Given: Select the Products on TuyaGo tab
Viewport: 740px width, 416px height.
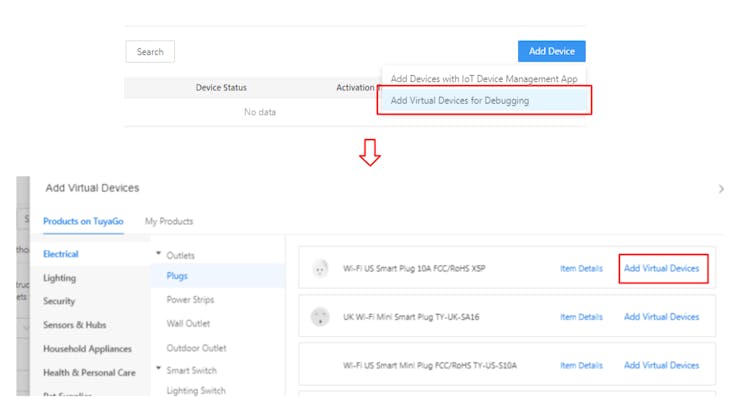Looking at the screenshot, I should pos(84,221).
